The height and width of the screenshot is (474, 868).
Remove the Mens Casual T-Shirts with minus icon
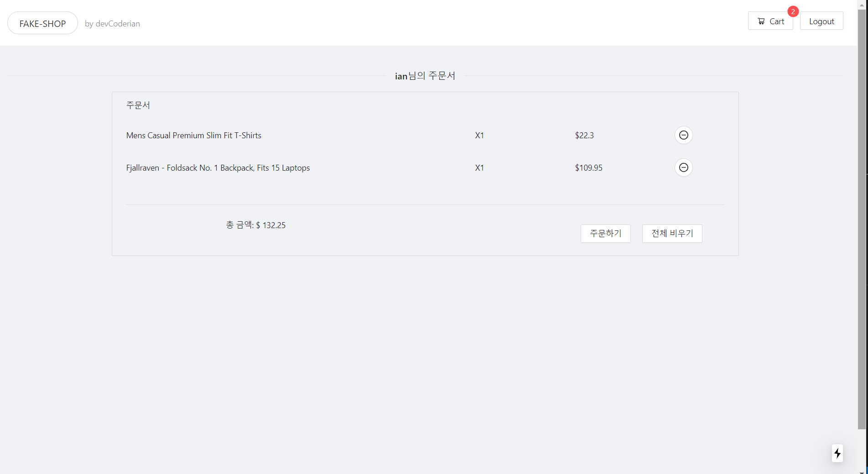pos(683,135)
